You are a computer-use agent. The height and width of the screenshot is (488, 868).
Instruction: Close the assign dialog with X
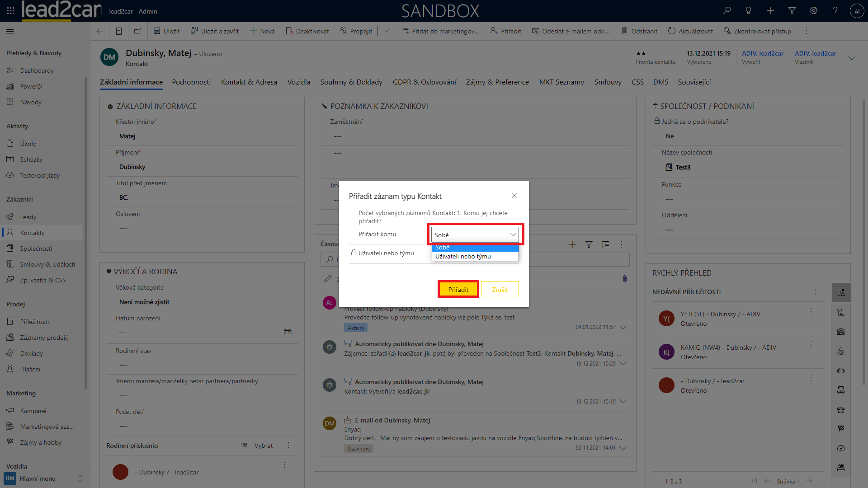pyautogui.click(x=514, y=196)
